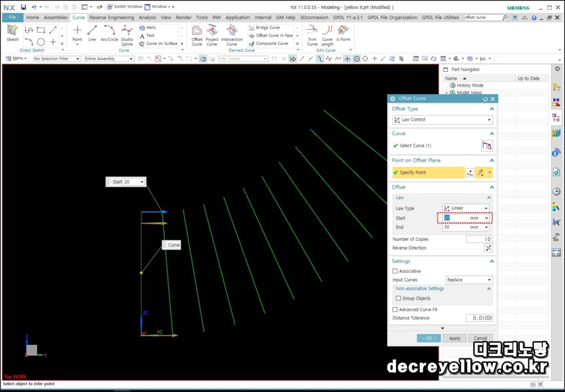
Task: Open the Sketch tool in the ribbon
Action: tap(13, 33)
